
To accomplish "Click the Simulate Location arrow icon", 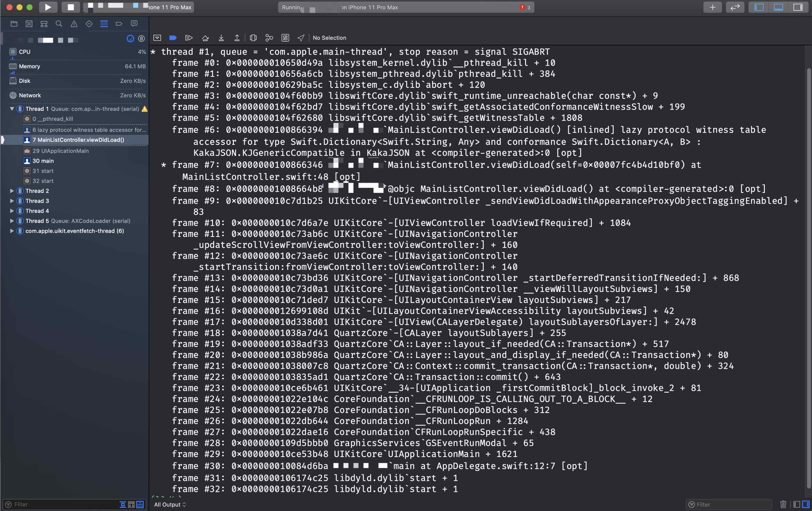I will (301, 38).
